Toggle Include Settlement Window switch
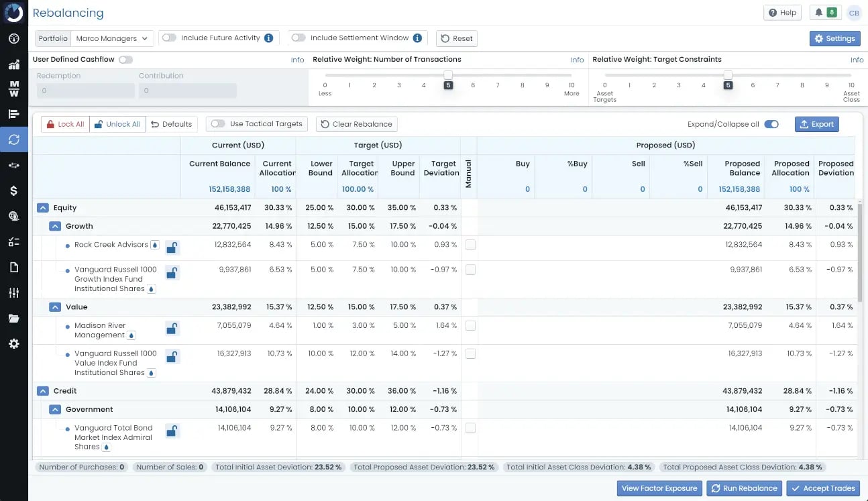The height and width of the screenshot is (501, 868). click(x=299, y=38)
